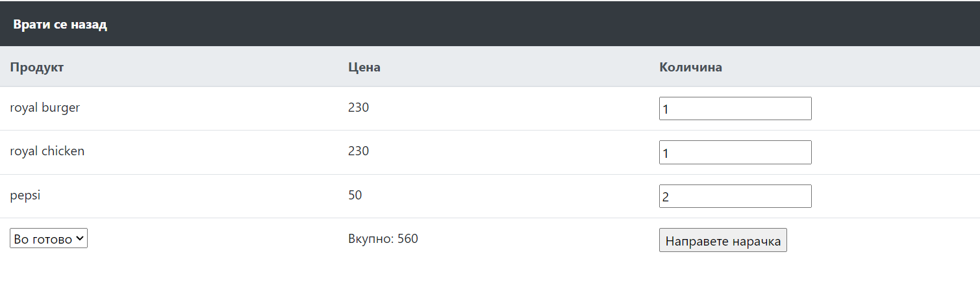Image resolution: width=980 pixels, height=291 pixels.
Task: Click the "Вкупно: 560" total text
Action: click(x=383, y=239)
